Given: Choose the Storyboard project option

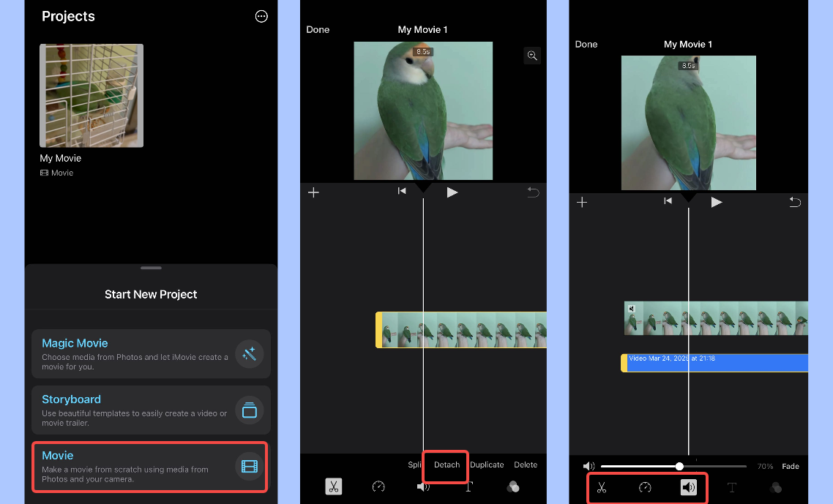Looking at the screenshot, I should 151,410.
